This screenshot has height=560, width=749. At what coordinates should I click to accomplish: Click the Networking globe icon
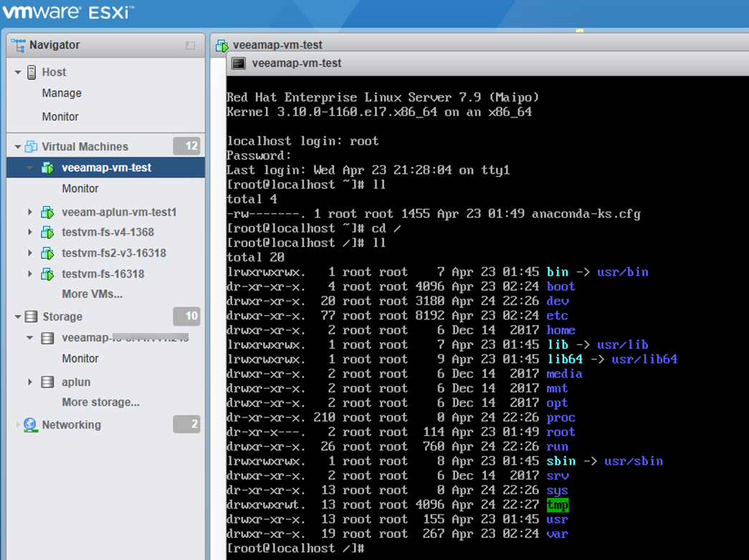pos(31,425)
